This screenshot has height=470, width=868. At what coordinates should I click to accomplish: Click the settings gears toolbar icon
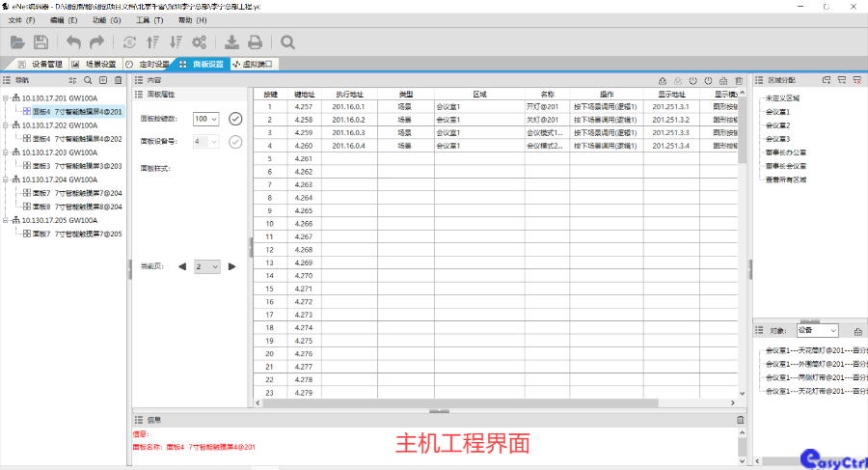tap(200, 41)
